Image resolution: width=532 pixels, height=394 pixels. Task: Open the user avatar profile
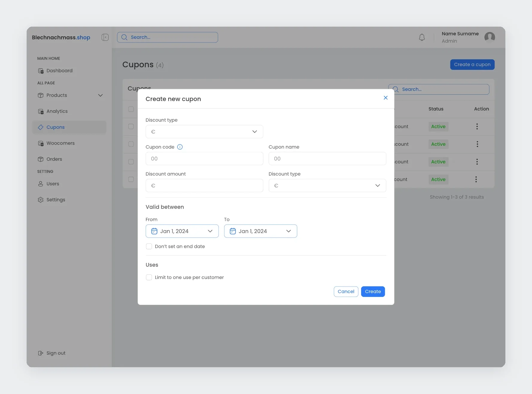tap(490, 37)
